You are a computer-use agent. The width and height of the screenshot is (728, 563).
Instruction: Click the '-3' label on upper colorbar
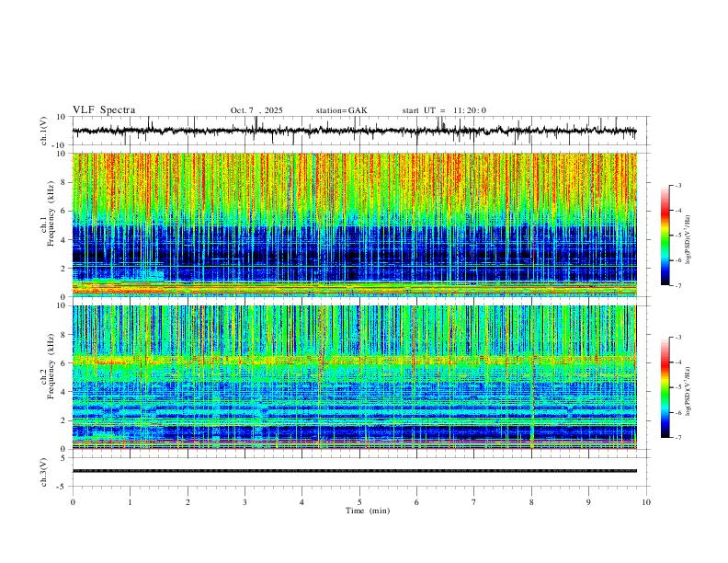(677, 185)
